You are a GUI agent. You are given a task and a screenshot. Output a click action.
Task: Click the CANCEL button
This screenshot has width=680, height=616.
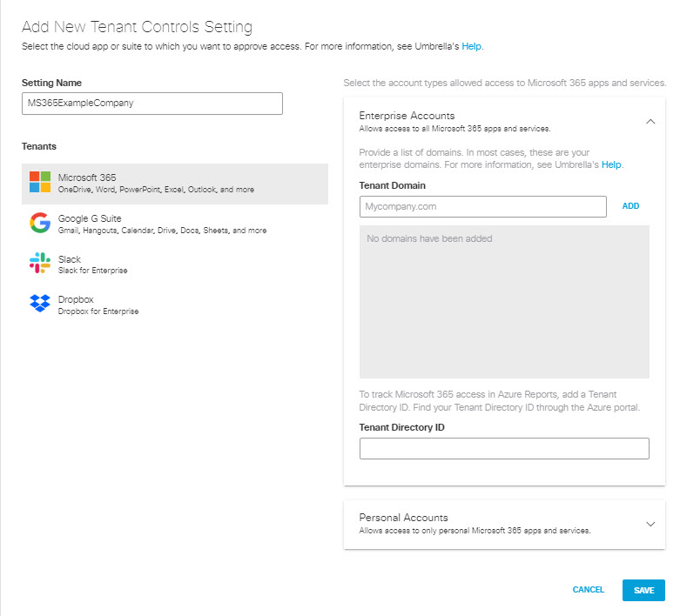(588, 590)
